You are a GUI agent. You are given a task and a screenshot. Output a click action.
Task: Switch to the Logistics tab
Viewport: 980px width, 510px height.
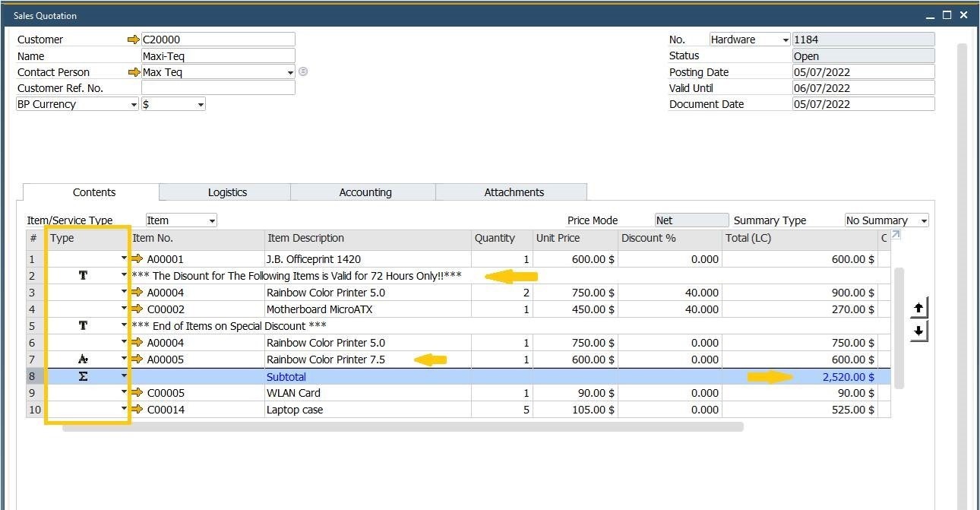(x=227, y=192)
